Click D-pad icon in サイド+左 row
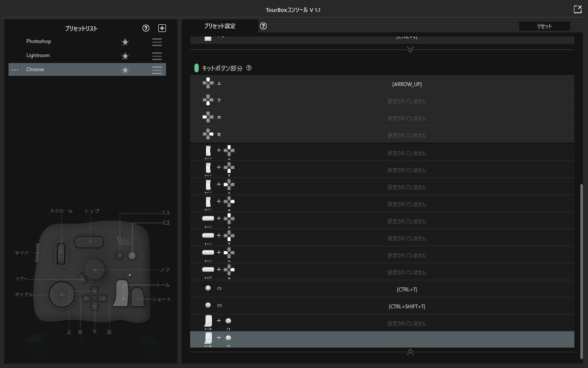588x368 pixels. click(x=229, y=184)
